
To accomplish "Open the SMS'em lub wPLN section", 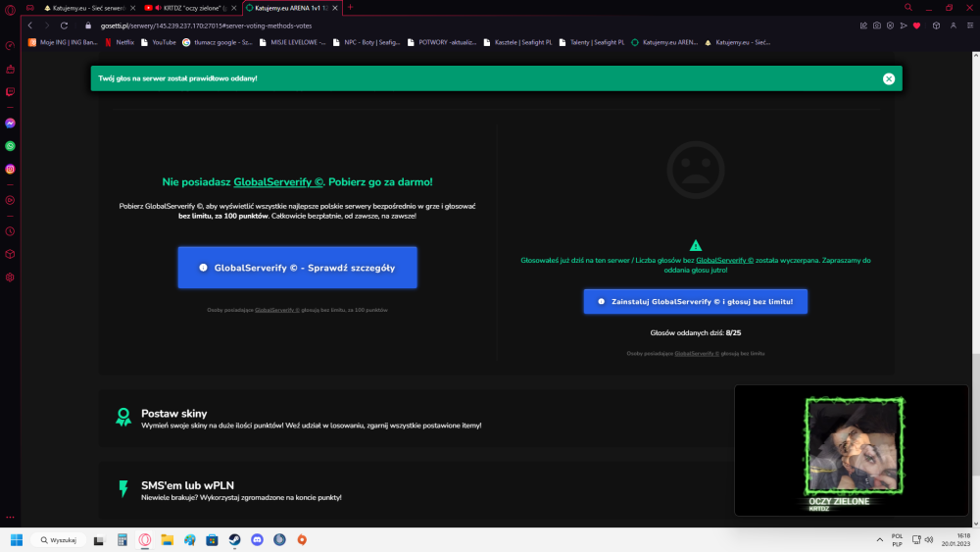I will pyautogui.click(x=416, y=490).
